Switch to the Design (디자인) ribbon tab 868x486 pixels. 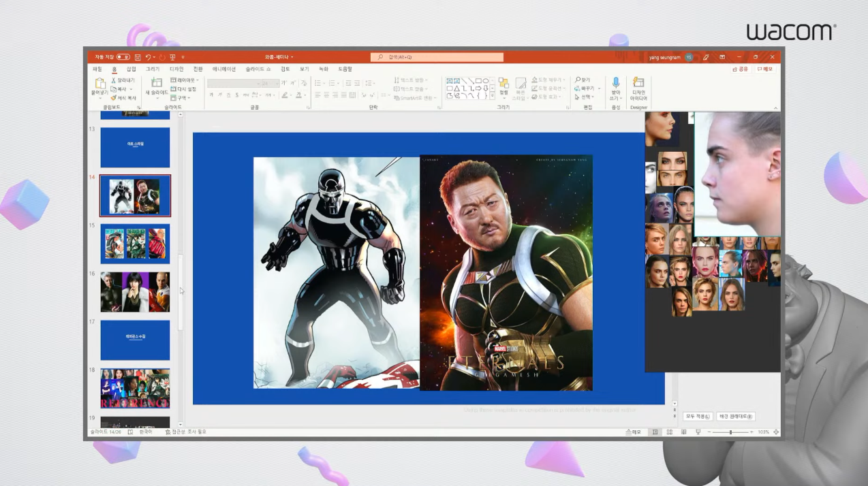point(176,69)
